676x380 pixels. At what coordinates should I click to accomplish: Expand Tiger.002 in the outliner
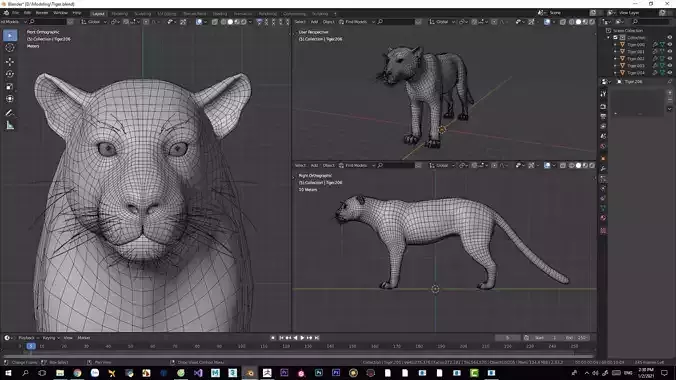[615, 59]
